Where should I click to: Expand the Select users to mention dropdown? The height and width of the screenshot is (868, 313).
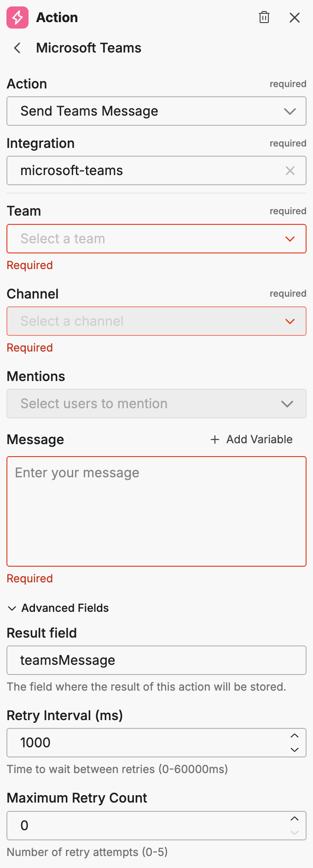click(156, 404)
